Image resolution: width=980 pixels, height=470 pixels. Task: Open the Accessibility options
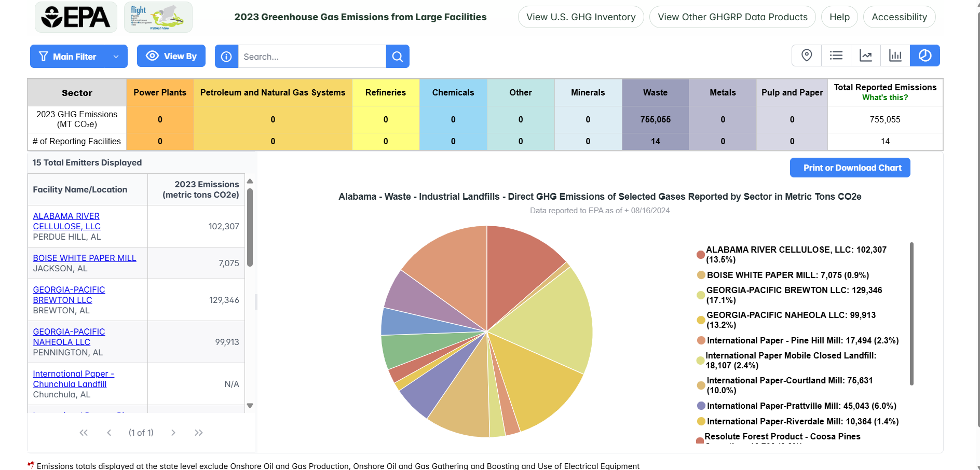[x=899, y=17]
